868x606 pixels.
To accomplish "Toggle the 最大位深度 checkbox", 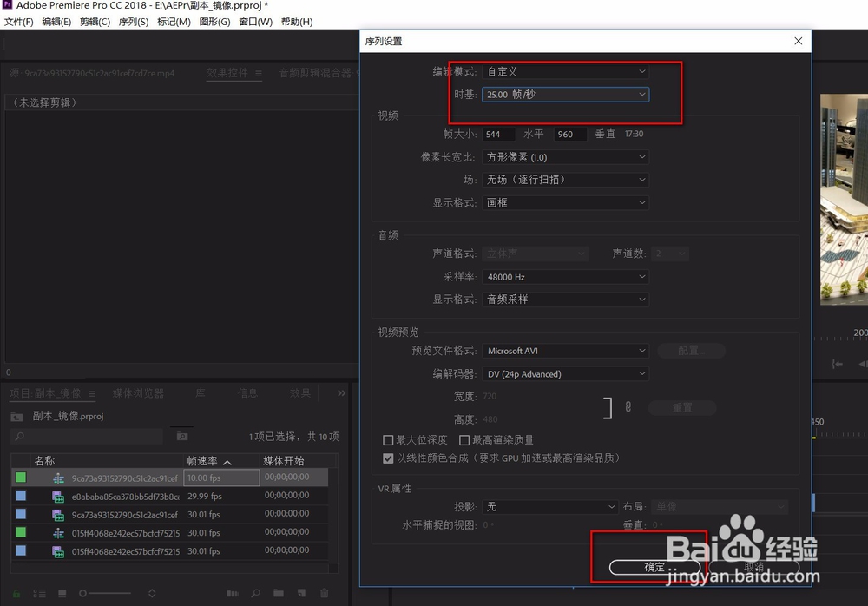I will click(x=388, y=440).
